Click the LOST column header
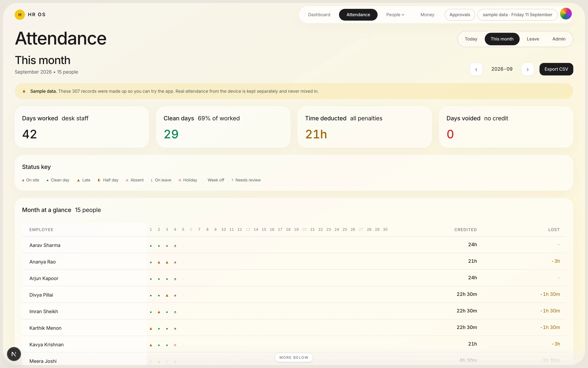 pos(554,230)
